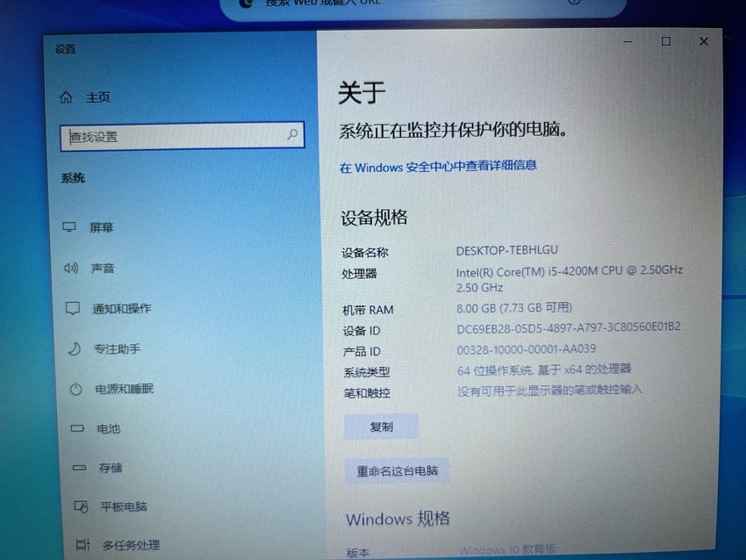Click the Notifications (通知和操作) icon
This screenshot has width=746, height=560.
click(x=72, y=308)
